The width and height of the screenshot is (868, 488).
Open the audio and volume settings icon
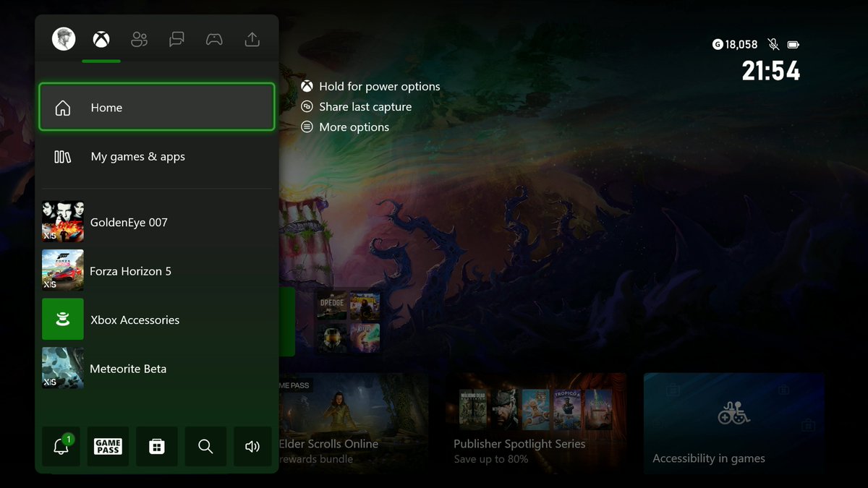click(252, 446)
